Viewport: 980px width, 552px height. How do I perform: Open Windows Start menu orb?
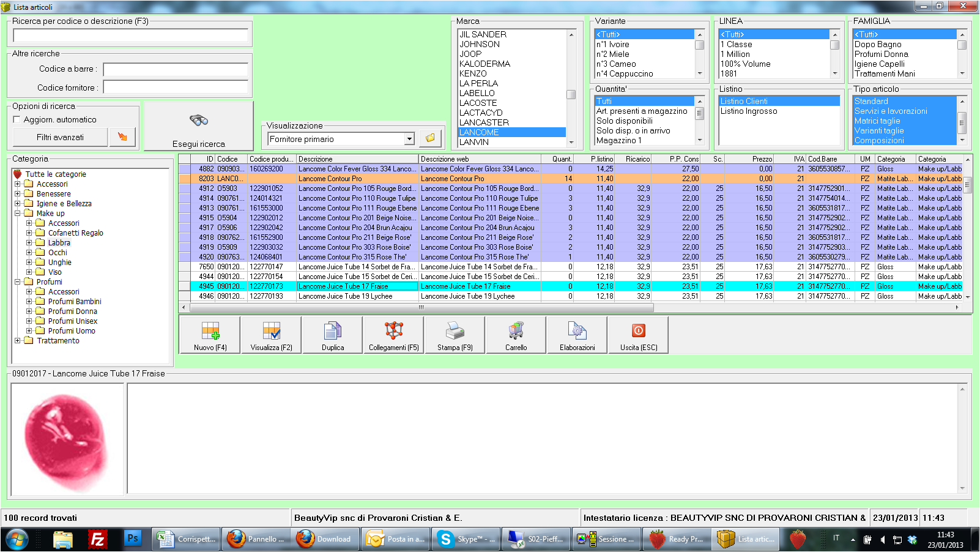point(17,539)
